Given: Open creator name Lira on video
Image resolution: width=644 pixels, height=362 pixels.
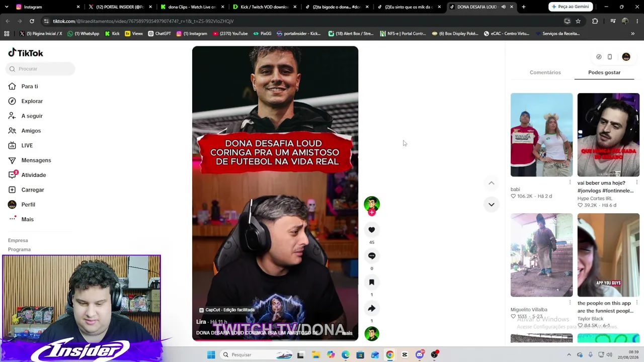Looking at the screenshot, I should [201, 322].
